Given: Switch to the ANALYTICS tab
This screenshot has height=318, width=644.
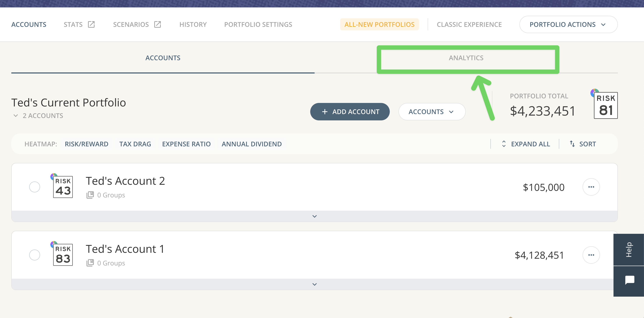Looking at the screenshot, I should click(x=466, y=58).
